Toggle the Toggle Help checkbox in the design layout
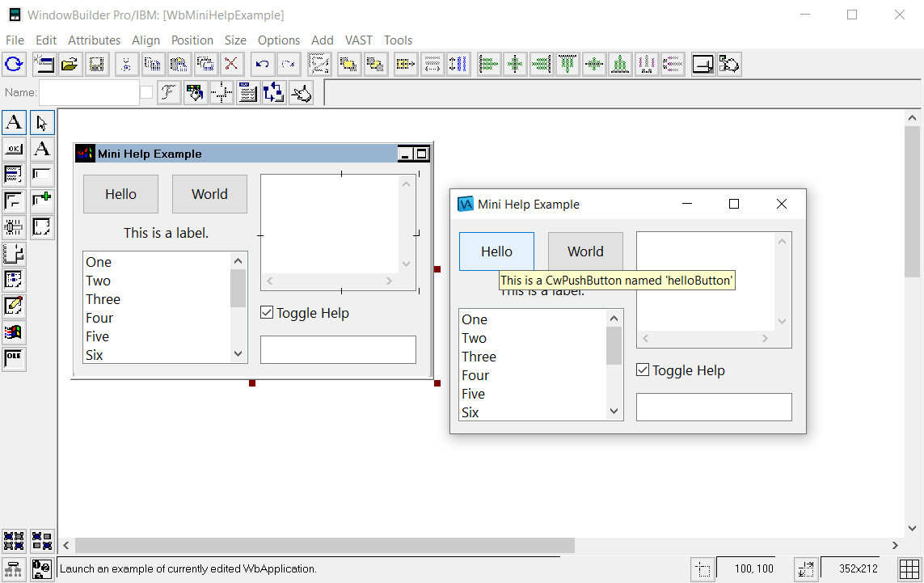 (x=268, y=313)
